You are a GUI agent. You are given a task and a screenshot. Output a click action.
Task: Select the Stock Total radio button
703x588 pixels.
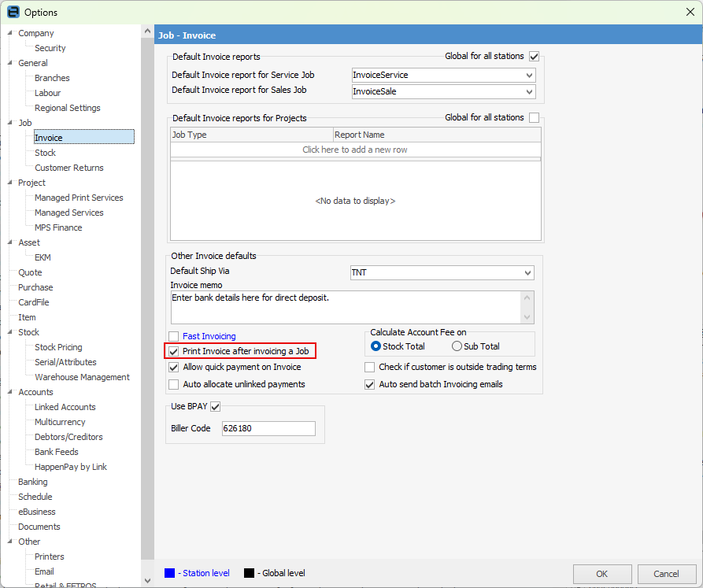coord(376,346)
